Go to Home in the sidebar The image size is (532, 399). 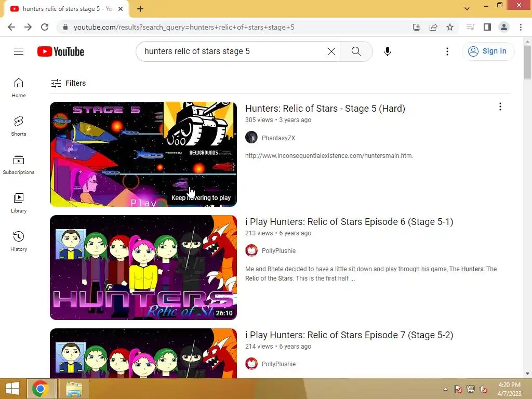click(x=19, y=88)
